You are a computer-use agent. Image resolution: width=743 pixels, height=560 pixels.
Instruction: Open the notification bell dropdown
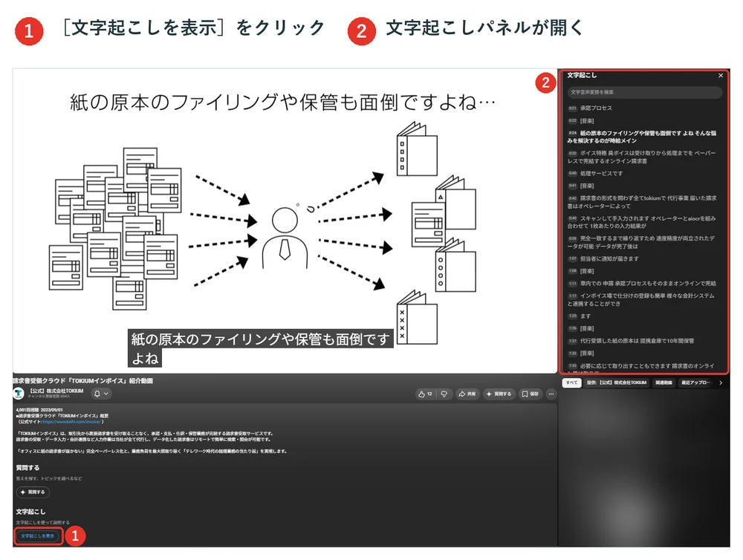tap(101, 394)
